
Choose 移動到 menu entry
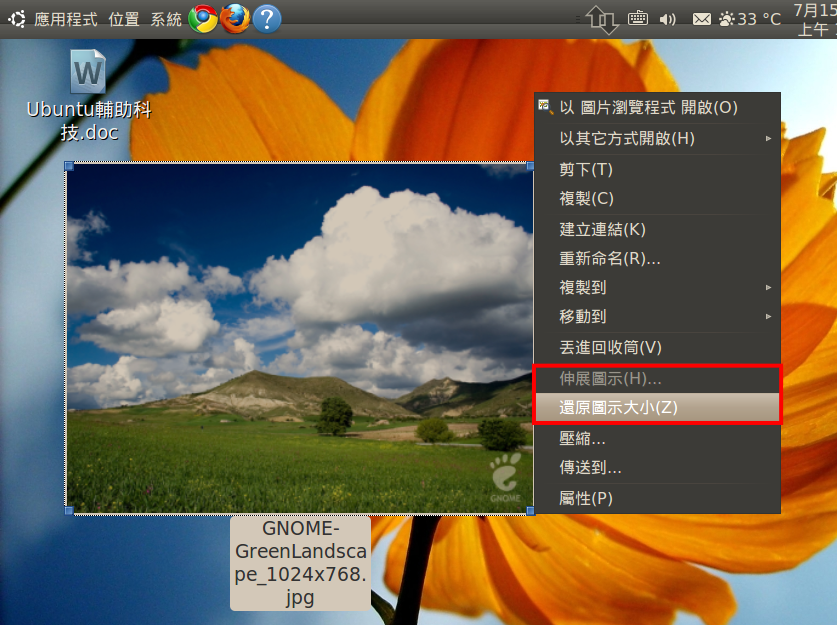(657, 317)
